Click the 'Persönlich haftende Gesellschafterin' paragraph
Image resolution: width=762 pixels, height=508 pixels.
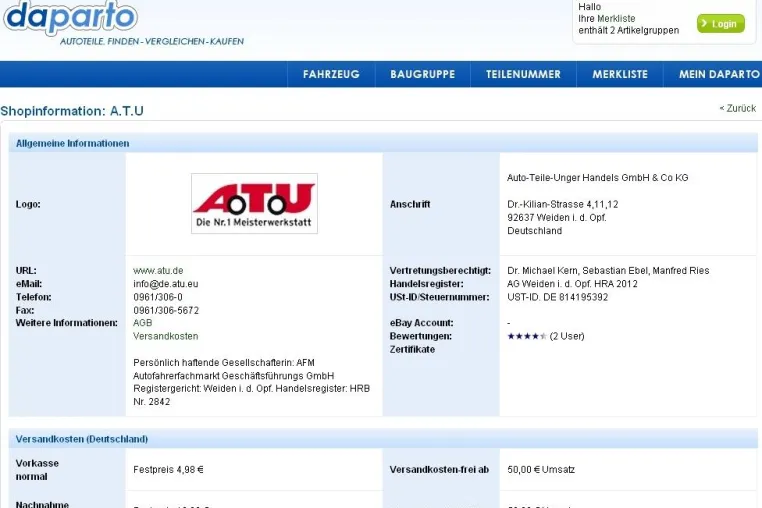[x=252, y=382]
